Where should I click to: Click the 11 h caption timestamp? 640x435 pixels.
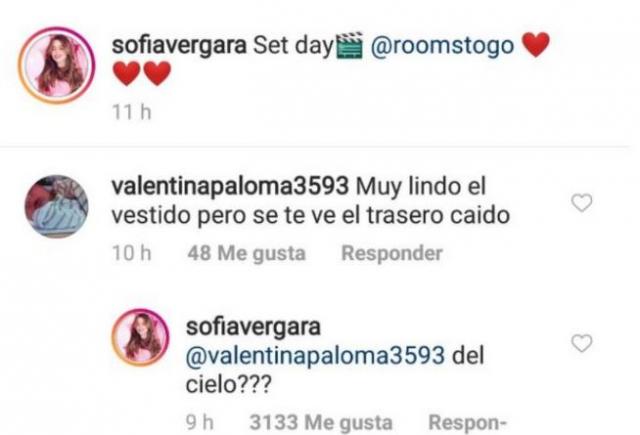pyautogui.click(x=132, y=112)
